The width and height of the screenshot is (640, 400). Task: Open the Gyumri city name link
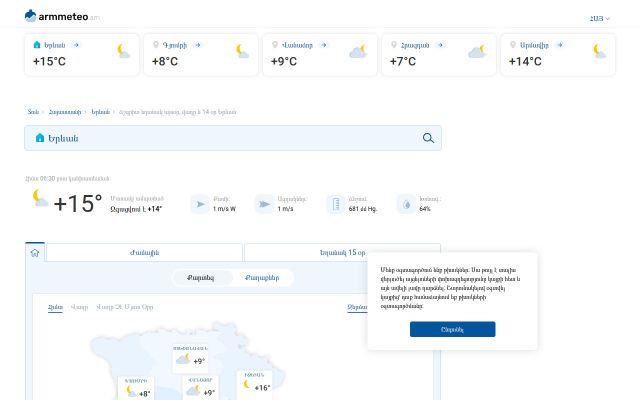(x=175, y=45)
